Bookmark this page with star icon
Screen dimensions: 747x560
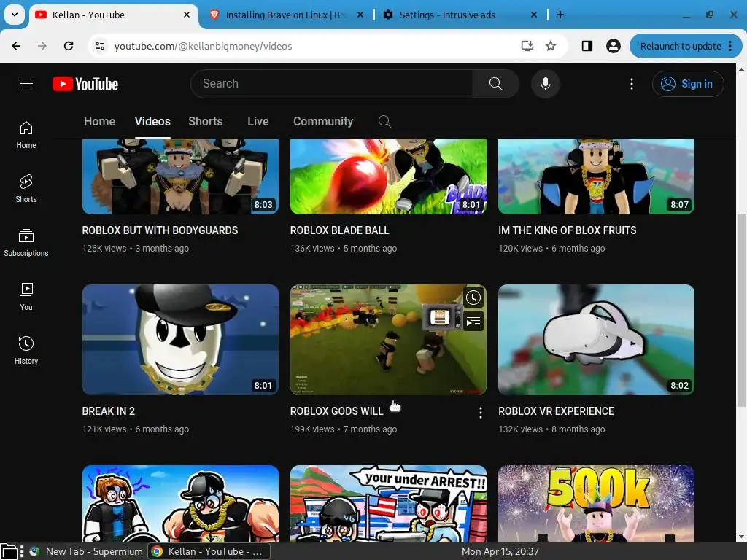(x=551, y=46)
